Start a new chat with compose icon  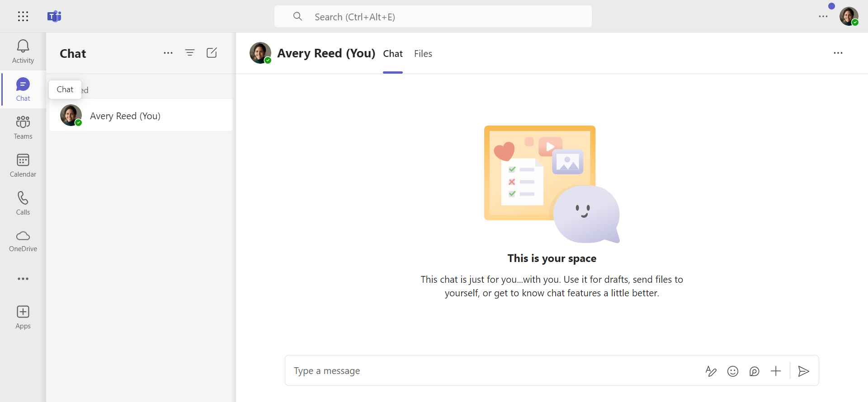click(212, 53)
